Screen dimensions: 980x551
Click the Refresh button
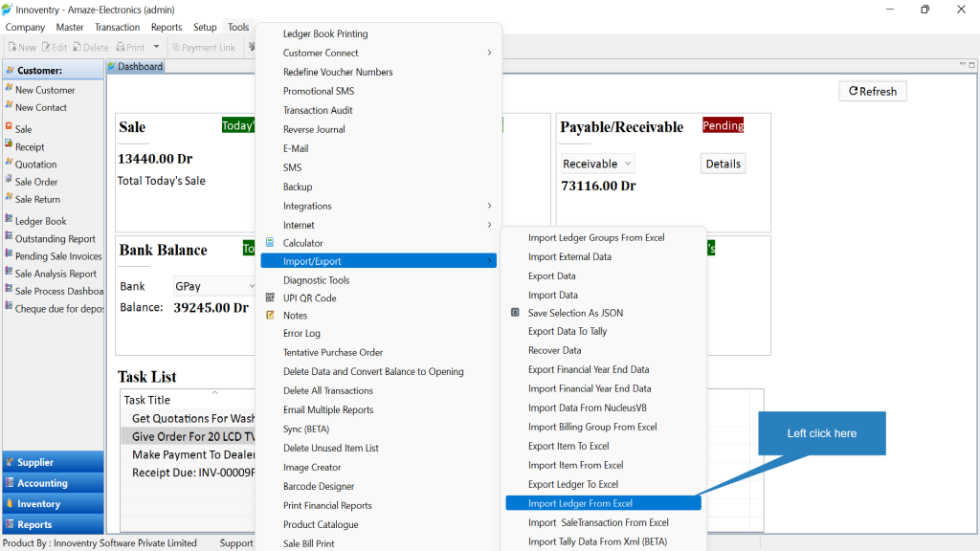pos(873,91)
